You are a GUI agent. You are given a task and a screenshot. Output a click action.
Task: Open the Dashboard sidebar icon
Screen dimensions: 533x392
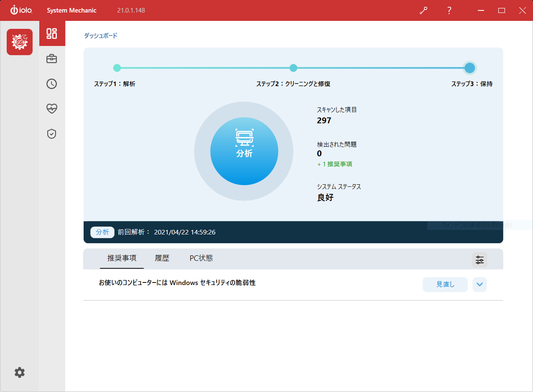(x=52, y=33)
